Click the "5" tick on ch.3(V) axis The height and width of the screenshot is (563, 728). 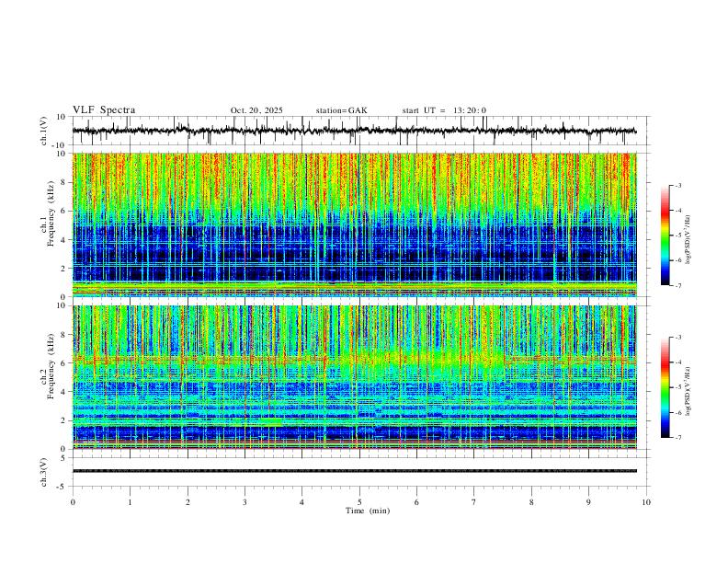pos(64,458)
